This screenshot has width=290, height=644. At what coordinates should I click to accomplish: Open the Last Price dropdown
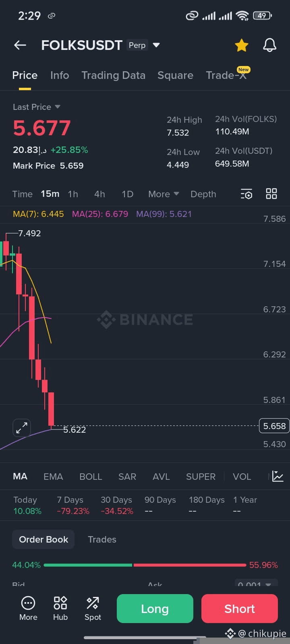point(37,107)
